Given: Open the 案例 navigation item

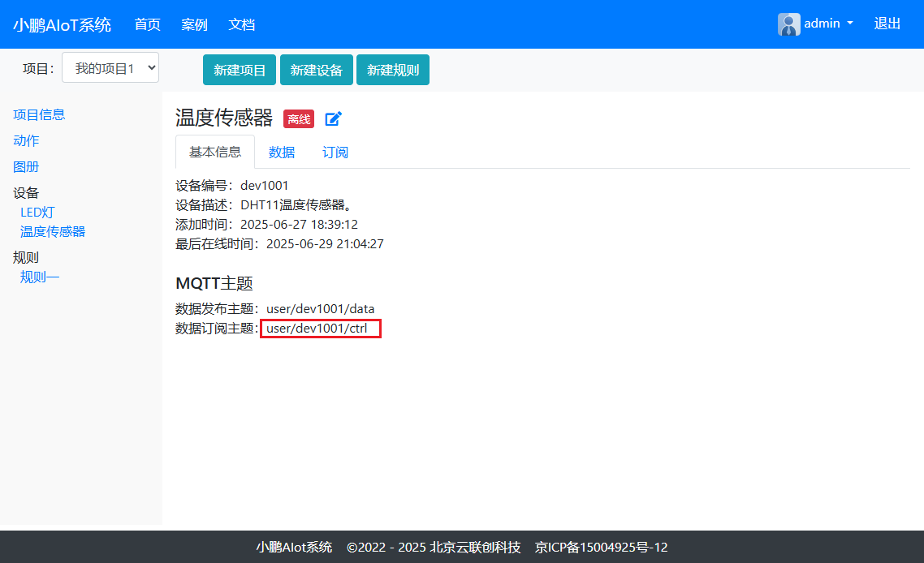Looking at the screenshot, I should pyautogui.click(x=195, y=24).
